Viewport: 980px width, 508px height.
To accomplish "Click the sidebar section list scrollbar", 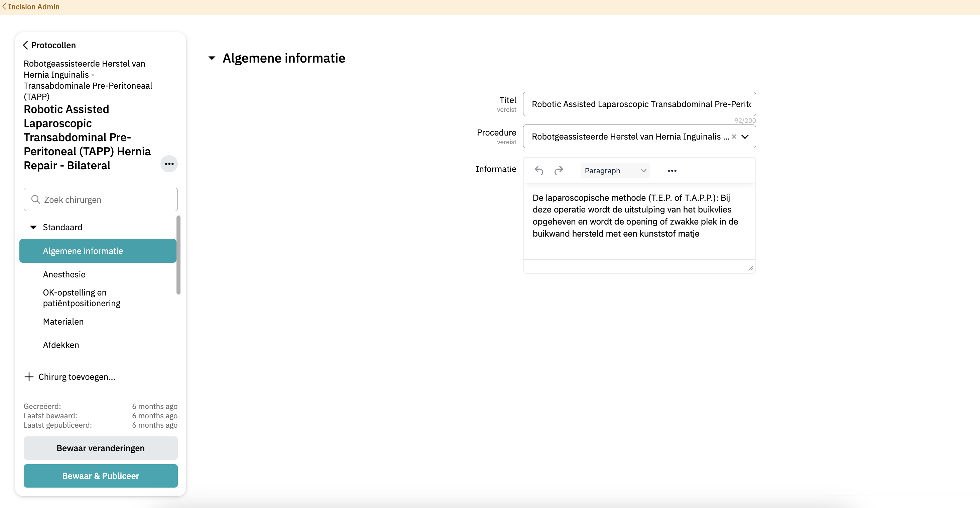I will click(178, 255).
